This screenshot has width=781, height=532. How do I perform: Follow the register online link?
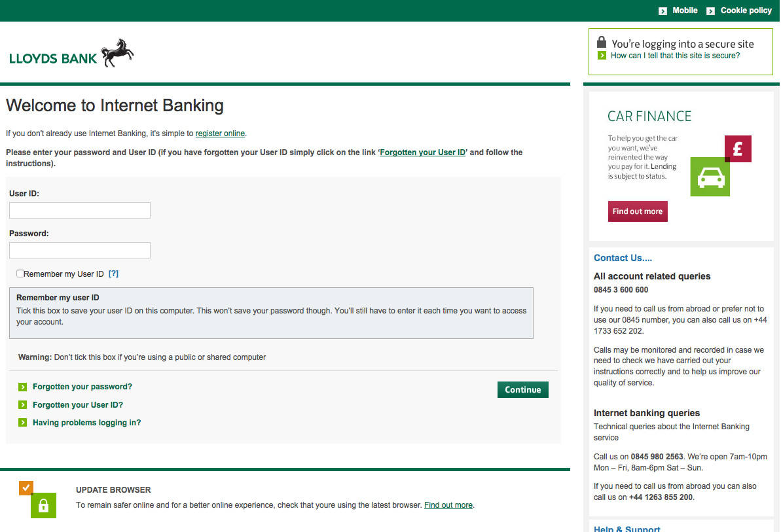click(220, 133)
